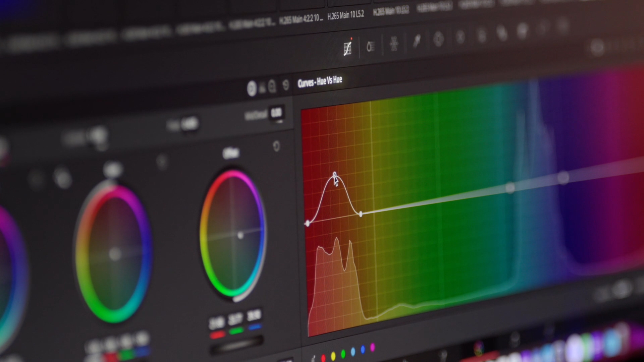Viewport: 644px width, 362px height.
Task: Open the Tracker crosshair palette icon
Action: click(460, 37)
